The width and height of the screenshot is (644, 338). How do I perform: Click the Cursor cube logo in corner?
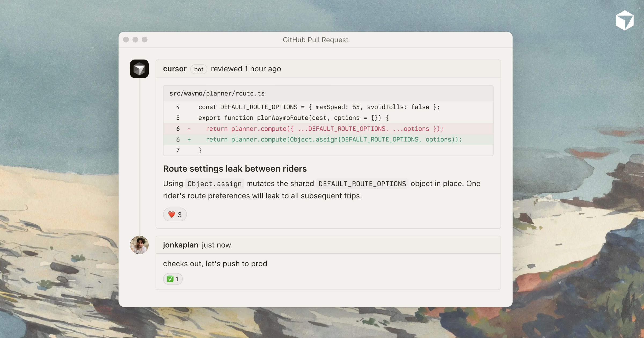point(624,20)
